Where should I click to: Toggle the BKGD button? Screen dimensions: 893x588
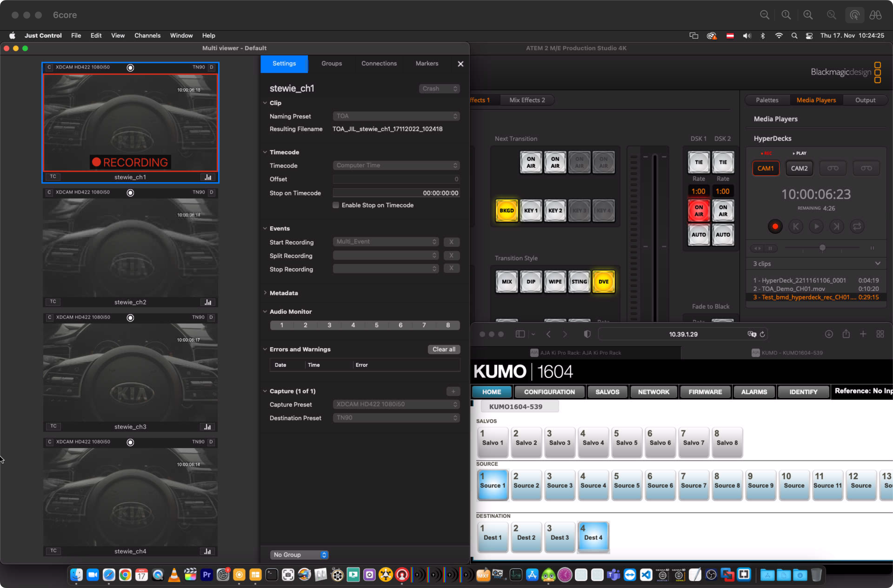507,210
